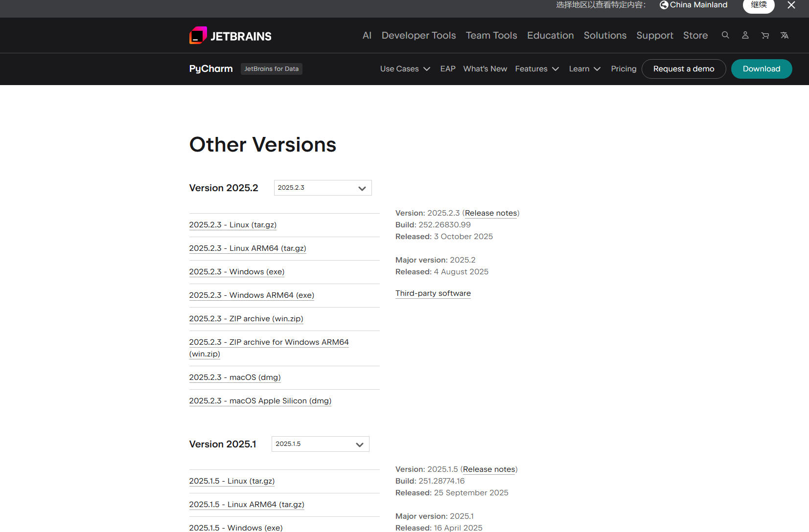The width and height of the screenshot is (809, 532).
Task: Open the Third-party software link
Action: click(x=433, y=293)
